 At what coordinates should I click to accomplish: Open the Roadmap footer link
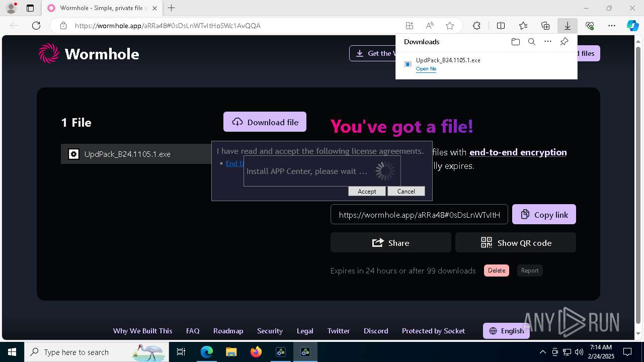[228, 331]
